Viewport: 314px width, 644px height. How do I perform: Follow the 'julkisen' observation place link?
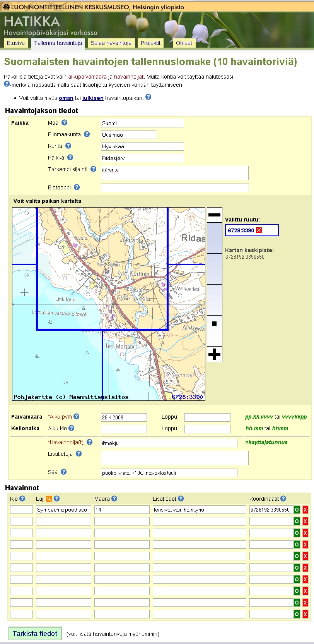[93, 98]
